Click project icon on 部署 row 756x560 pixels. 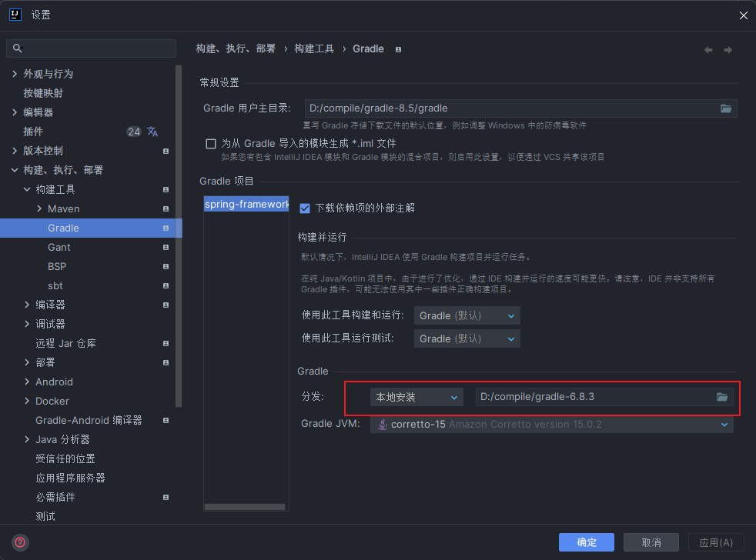pos(166,362)
